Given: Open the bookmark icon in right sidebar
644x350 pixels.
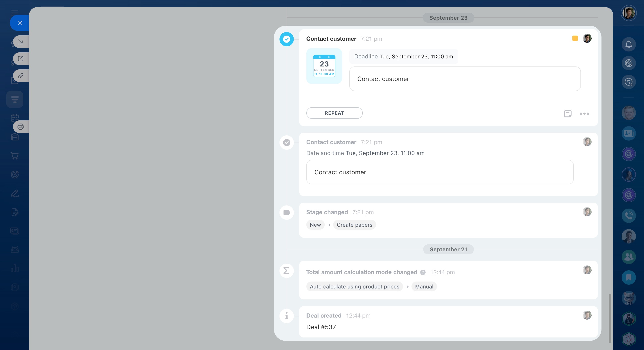Looking at the screenshot, I should click(629, 277).
